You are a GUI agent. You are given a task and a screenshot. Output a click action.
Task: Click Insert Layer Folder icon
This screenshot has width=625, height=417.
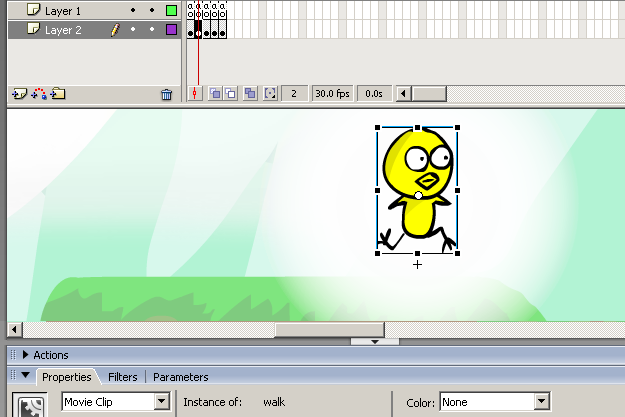point(59,94)
